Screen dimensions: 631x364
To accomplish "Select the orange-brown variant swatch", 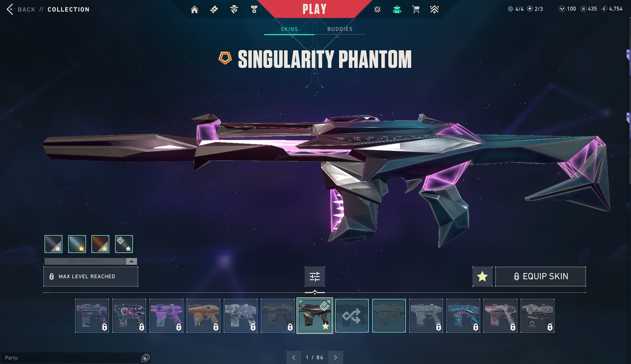I will (x=101, y=244).
